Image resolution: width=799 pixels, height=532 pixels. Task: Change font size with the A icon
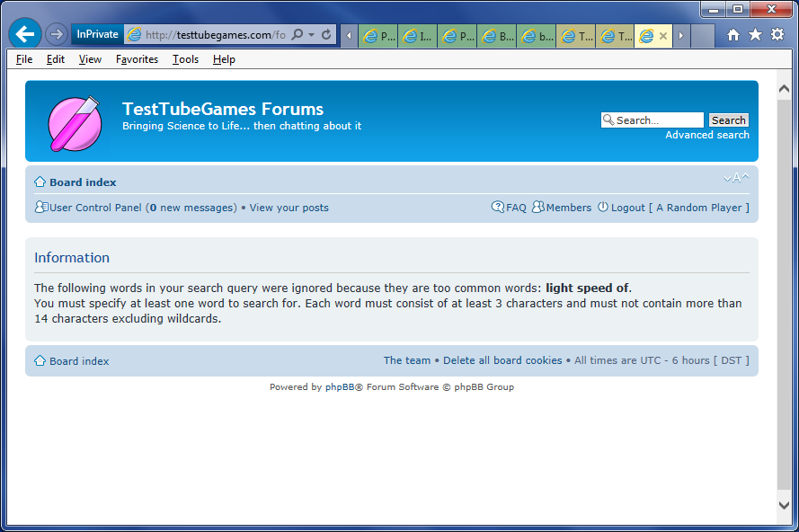(736, 178)
